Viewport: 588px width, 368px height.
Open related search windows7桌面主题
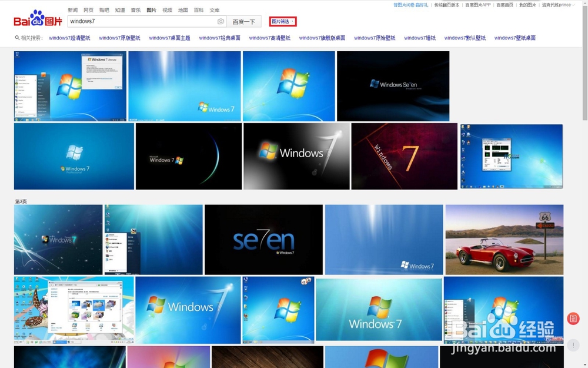coord(169,38)
